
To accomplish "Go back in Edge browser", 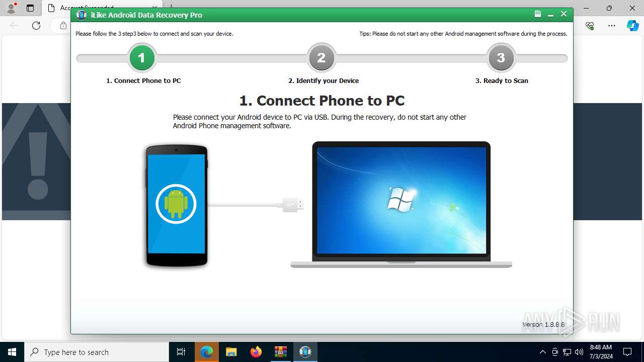I will [x=14, y=26].
